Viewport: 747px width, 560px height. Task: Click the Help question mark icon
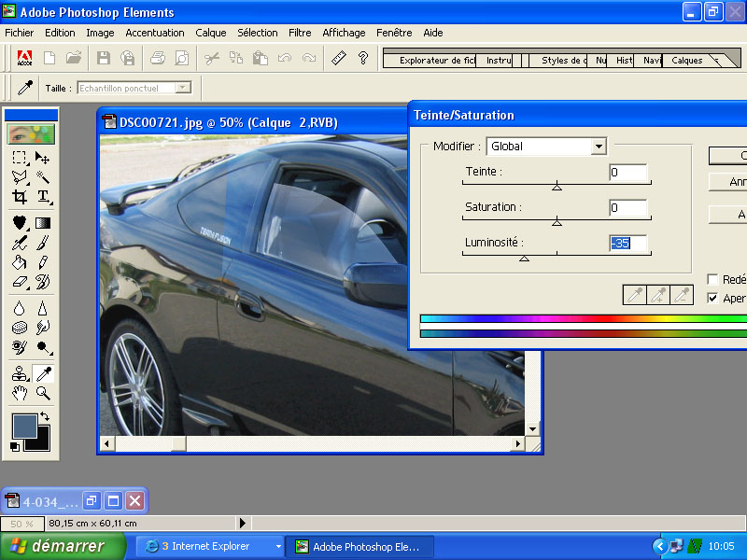(x=363, y=58)
